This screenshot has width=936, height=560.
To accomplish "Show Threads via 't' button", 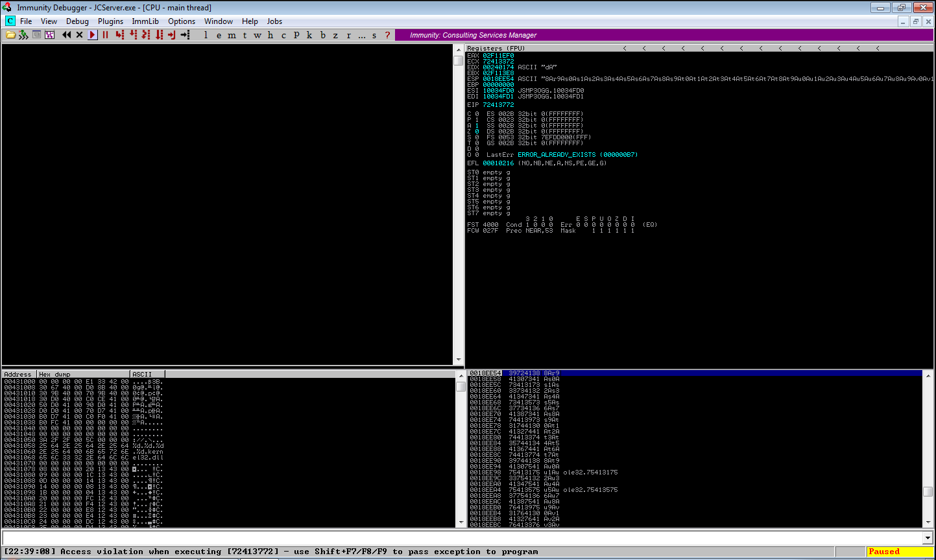I will [245, 35].
